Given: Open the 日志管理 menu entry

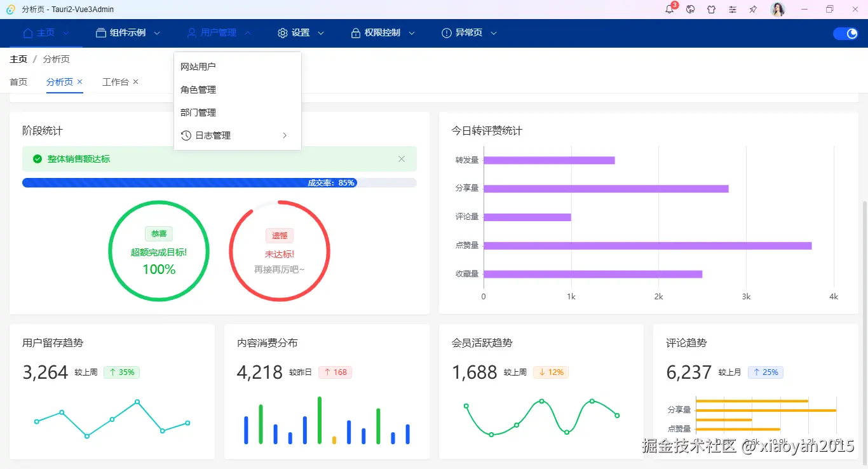Looking at the screenshot, I should point(237,135).
